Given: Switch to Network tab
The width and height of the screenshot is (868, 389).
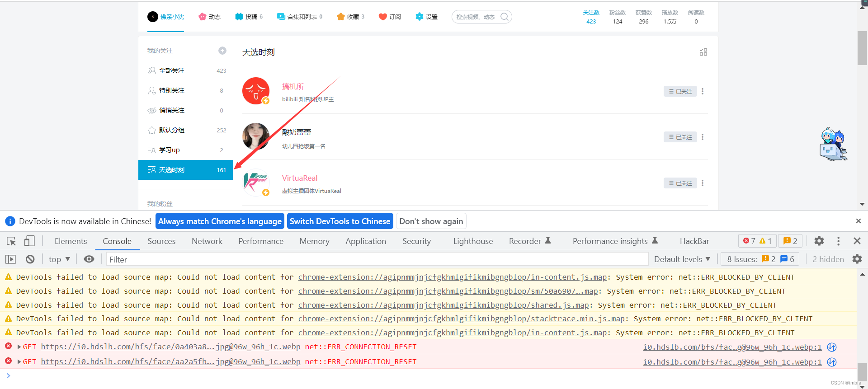Looking at the screenshot, I should click(x=207, y=241).
